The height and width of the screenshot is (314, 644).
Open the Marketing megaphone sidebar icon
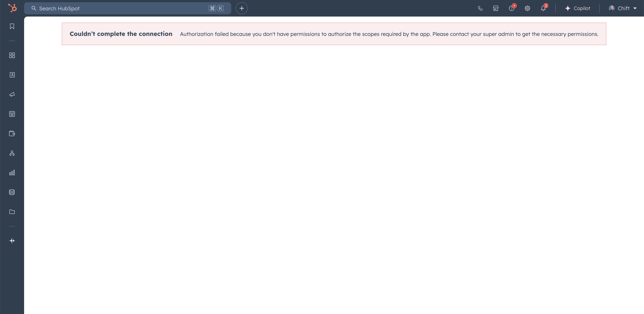(x=12, y=94)
